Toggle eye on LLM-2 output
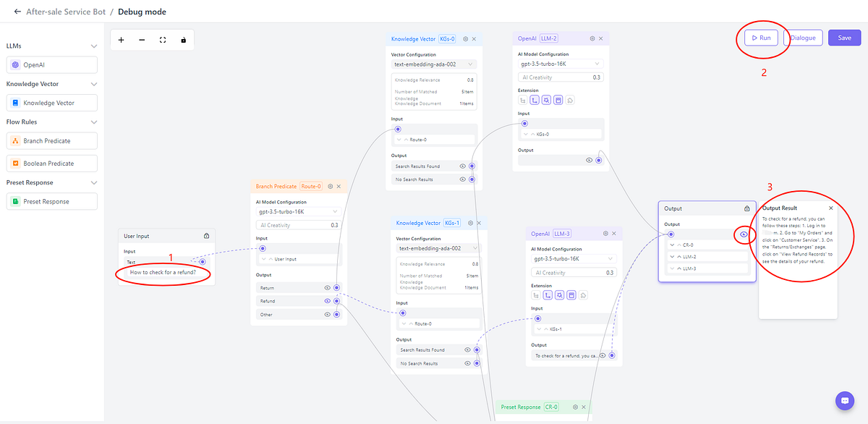 [x=590, y=160]
